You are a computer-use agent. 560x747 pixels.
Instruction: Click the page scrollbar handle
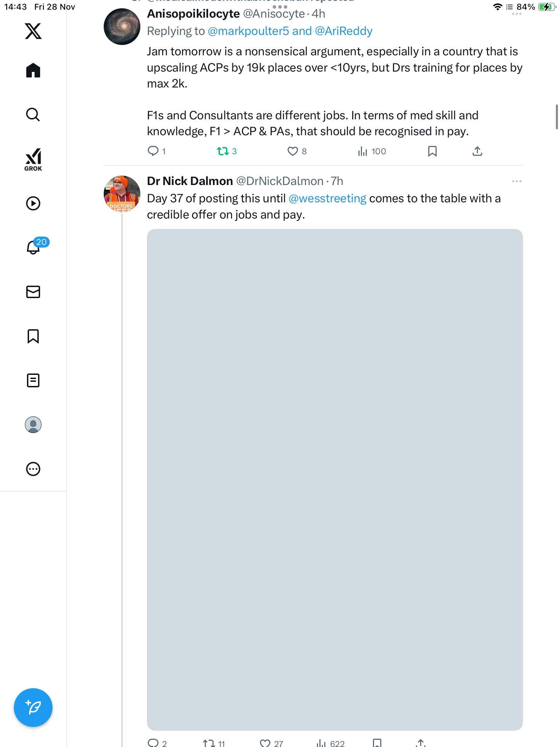pyautogui.click(x=557, y=117)
